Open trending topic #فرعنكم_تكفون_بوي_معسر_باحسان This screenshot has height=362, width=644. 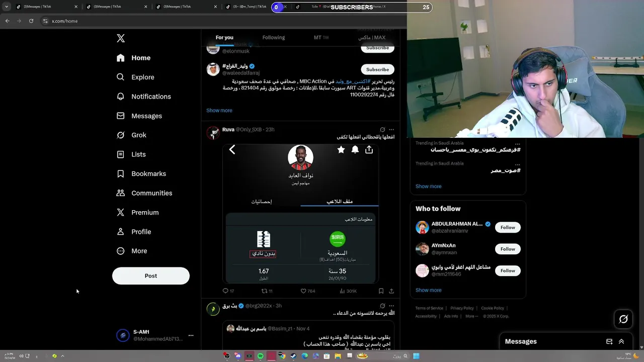(x=475, y=150)
